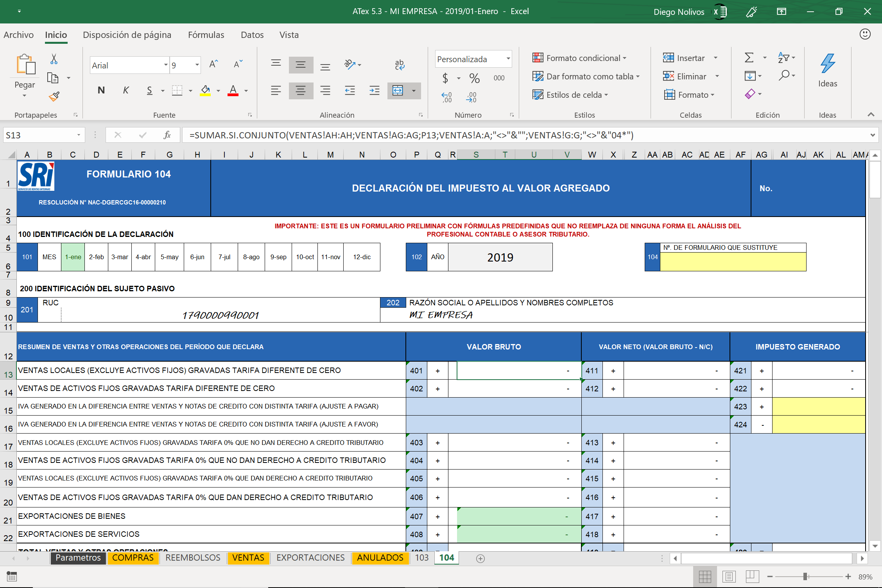The image size is (882, 588).
Task: Click the Copy icon in Portapapeles
Action: (x=53, y=78)
